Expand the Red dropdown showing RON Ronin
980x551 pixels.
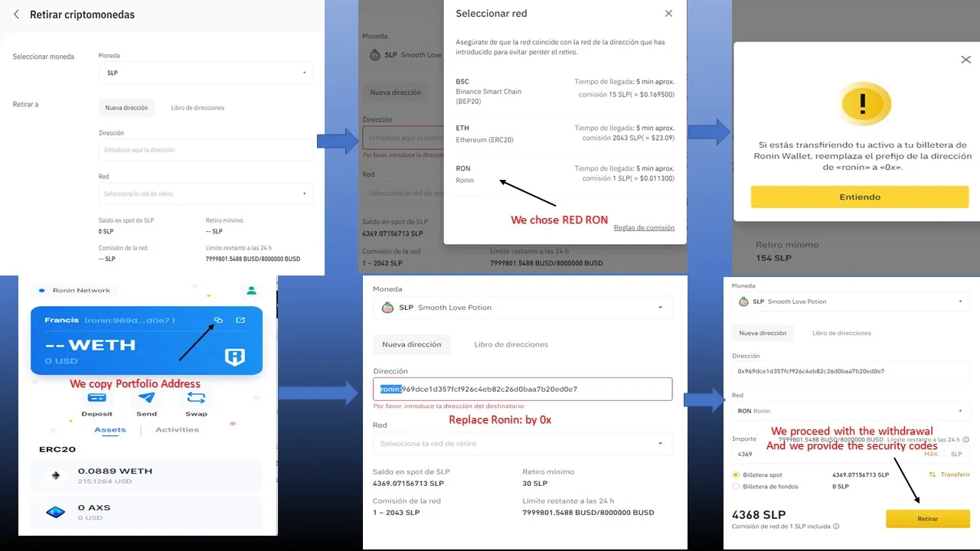tap(851, 411)
